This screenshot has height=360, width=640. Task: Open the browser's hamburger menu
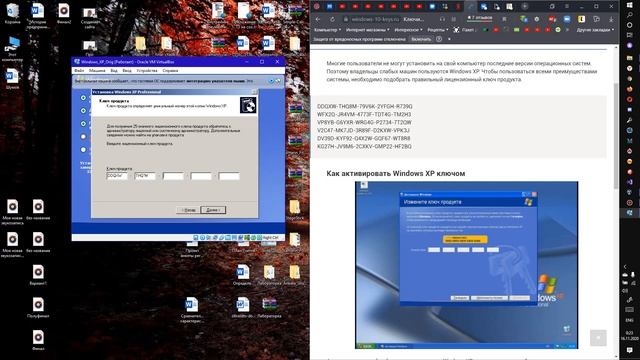point(567,7)
